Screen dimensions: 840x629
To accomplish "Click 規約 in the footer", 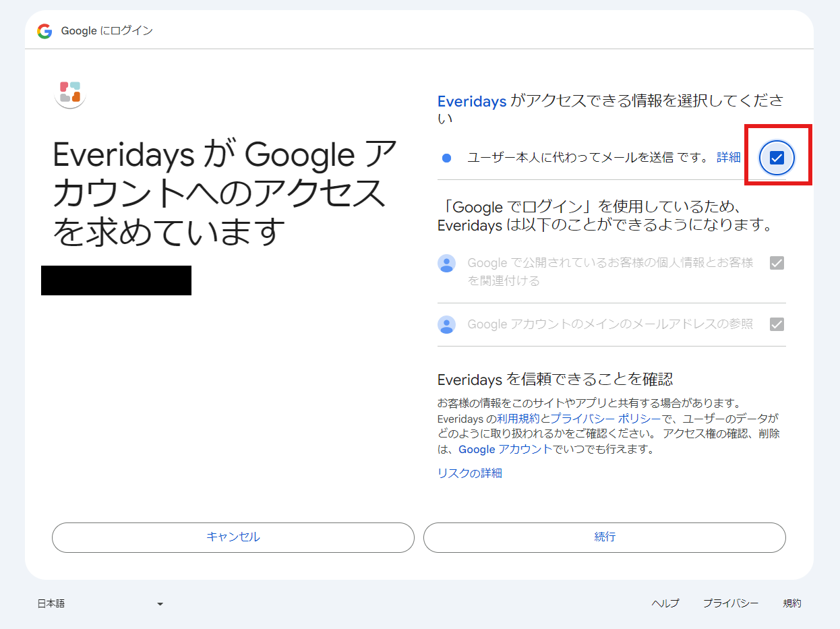I will [x=792, y=603].
